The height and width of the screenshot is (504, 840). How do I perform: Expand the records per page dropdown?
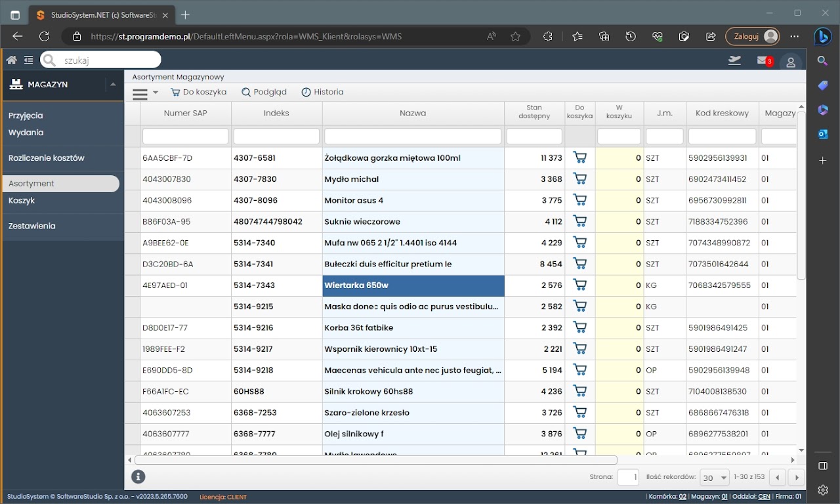point(715,478)
